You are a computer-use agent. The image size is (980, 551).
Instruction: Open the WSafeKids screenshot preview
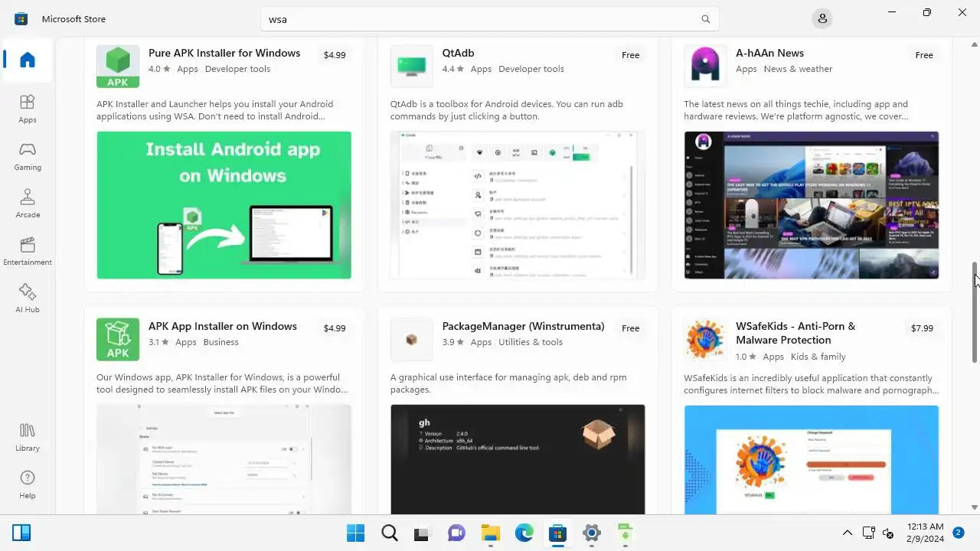pos(812,459)
